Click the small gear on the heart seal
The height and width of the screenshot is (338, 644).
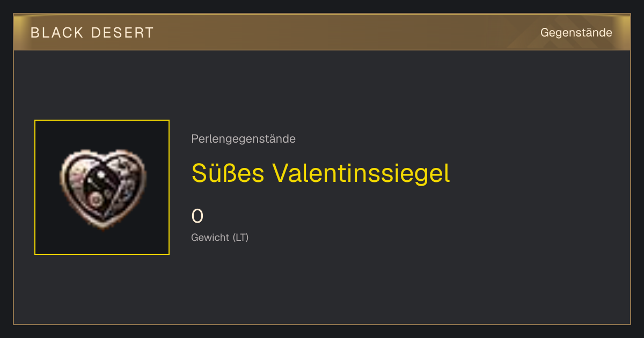pyautogui.click(x=97, y=200)
